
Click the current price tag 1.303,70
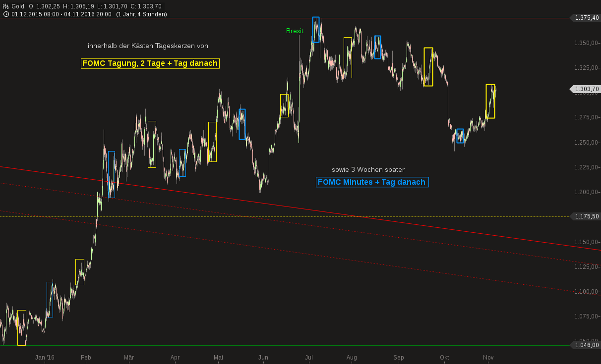[586, 89]
